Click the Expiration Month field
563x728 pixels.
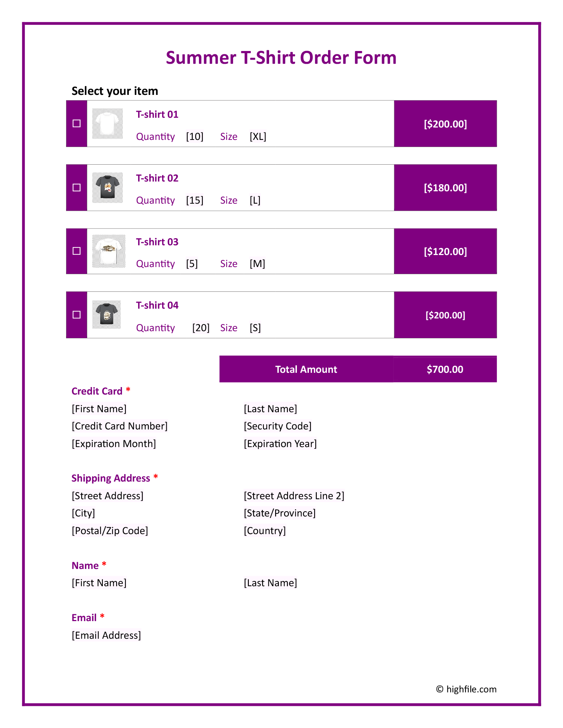pos(114,444)
